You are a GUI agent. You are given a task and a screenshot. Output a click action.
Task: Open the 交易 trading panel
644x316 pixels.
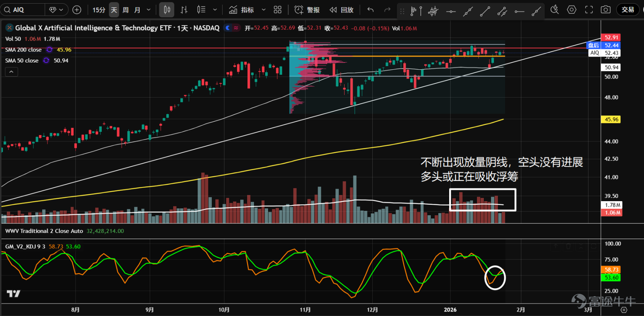coord(627,10)
